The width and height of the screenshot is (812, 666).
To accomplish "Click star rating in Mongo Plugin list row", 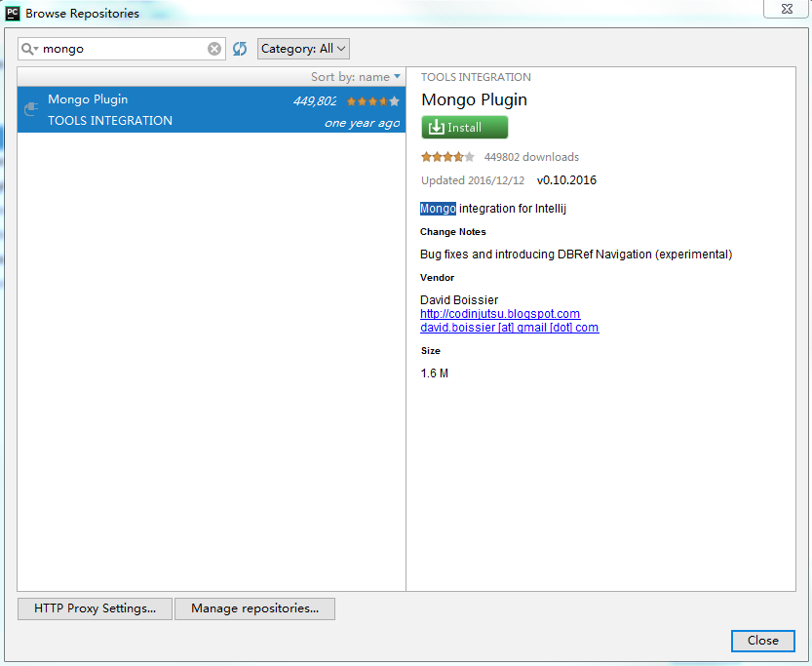I will (x=372, y=101).
